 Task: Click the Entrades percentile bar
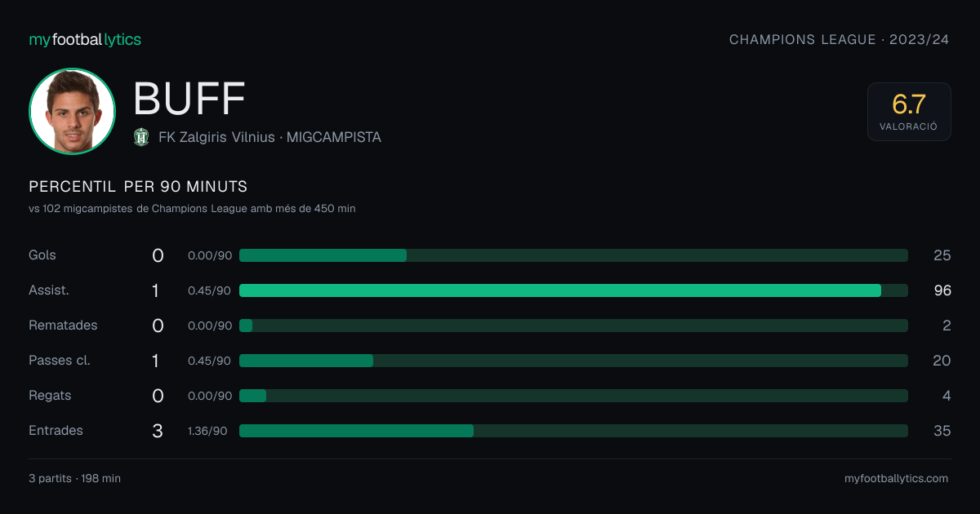pos(573,431)
